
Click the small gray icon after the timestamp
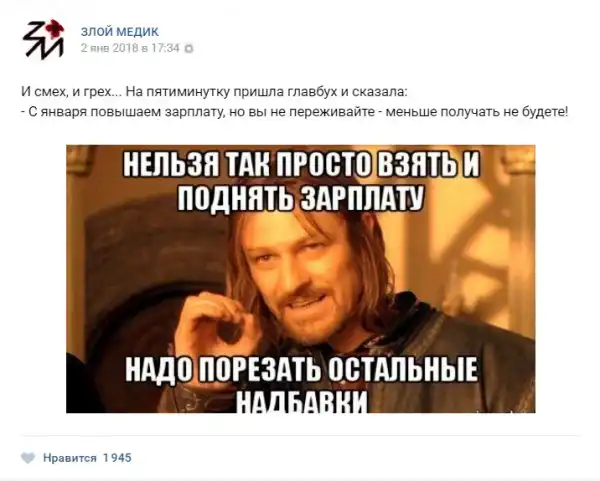pyautogui.click(x=189, y=49)
